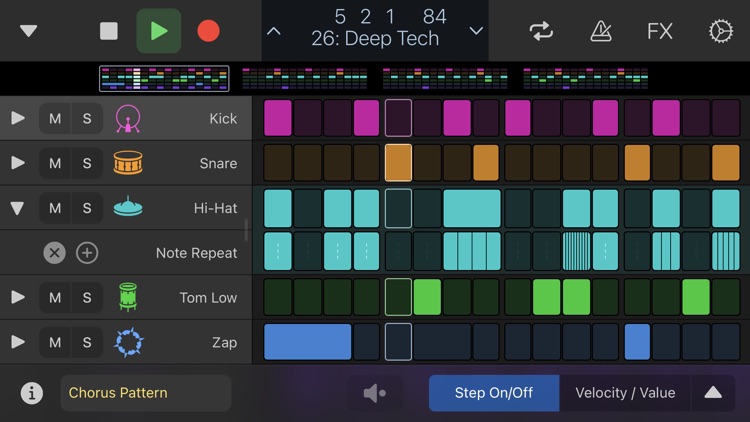Toggle the first Kick step
The width and height of the screenshot is (750, 422).
tap(278, 118)
